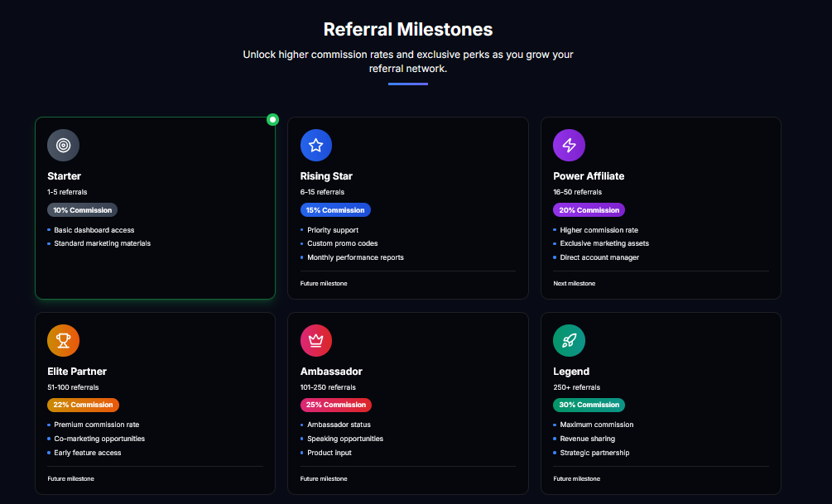Select the 10% Commission badge

tap(82, 210)
